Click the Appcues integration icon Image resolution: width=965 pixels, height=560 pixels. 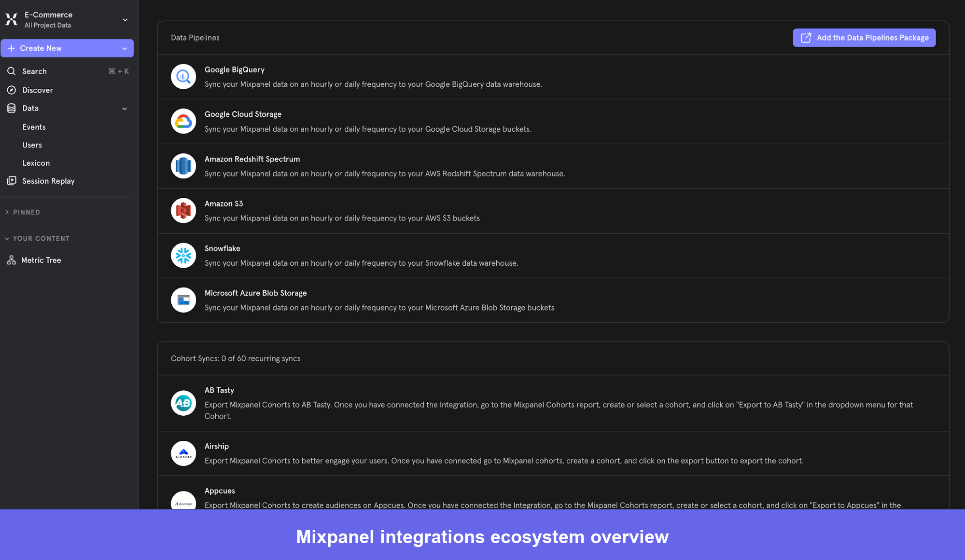(183, 500)
